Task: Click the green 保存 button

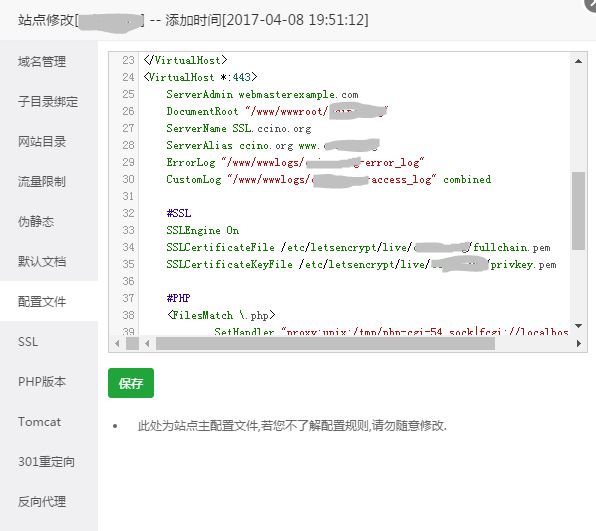Action: pos(131,383)
